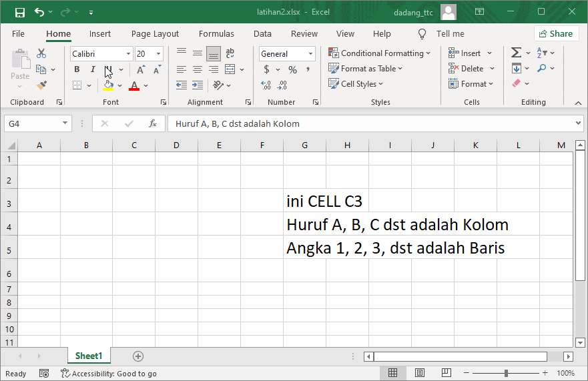The height and width of the screenshot is (381, 588).
Task: Open the General number format dropdown
Action: pos(310,54)
